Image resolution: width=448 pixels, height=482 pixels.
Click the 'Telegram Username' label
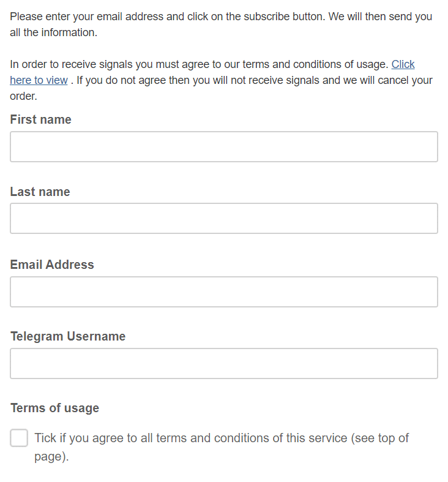pyautogui.click(x=68, y=336)
